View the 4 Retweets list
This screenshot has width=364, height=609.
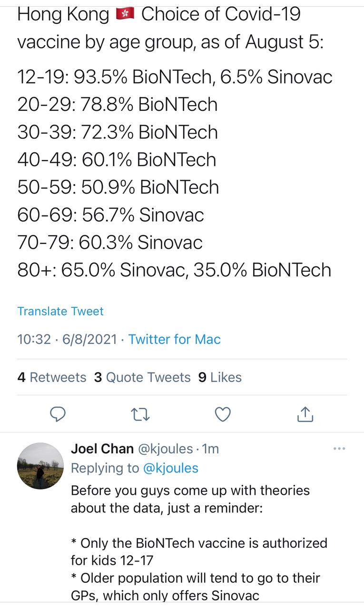click(x=52, y=377)
